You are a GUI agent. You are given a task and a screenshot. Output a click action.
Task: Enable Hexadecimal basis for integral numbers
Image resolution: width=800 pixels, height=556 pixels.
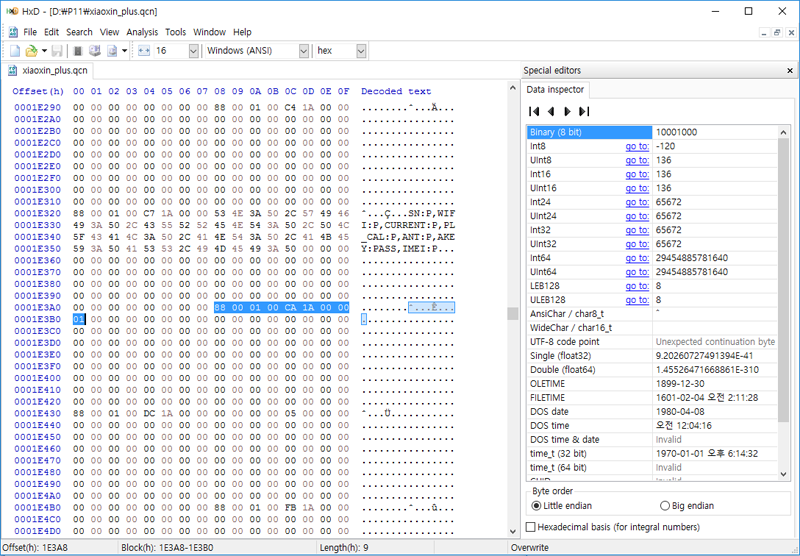[x=613, y=526]
